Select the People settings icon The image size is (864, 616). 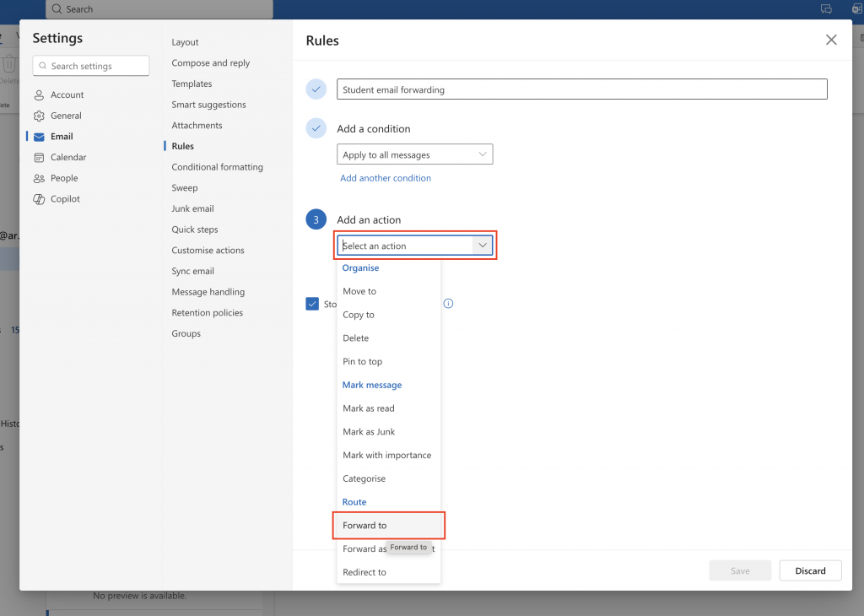(40, 178)
